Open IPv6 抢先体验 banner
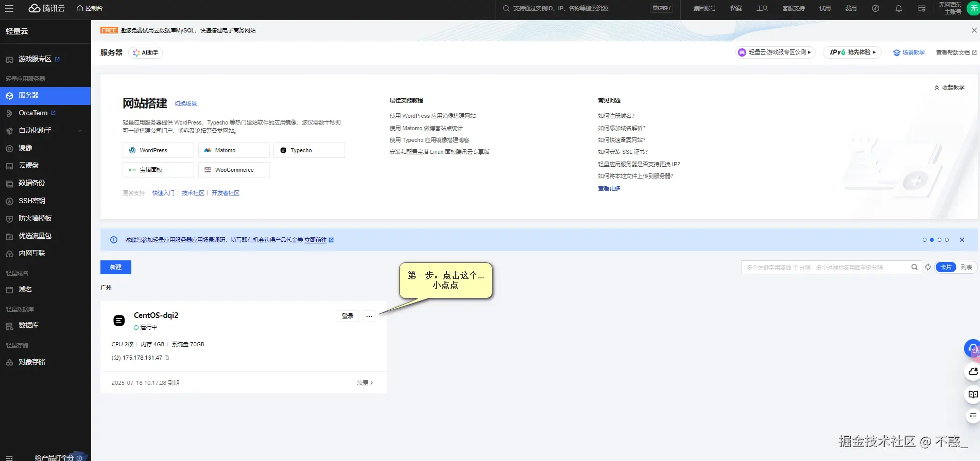Image resolution: width=980 pixels, height=461 pixels. point(852,52)
